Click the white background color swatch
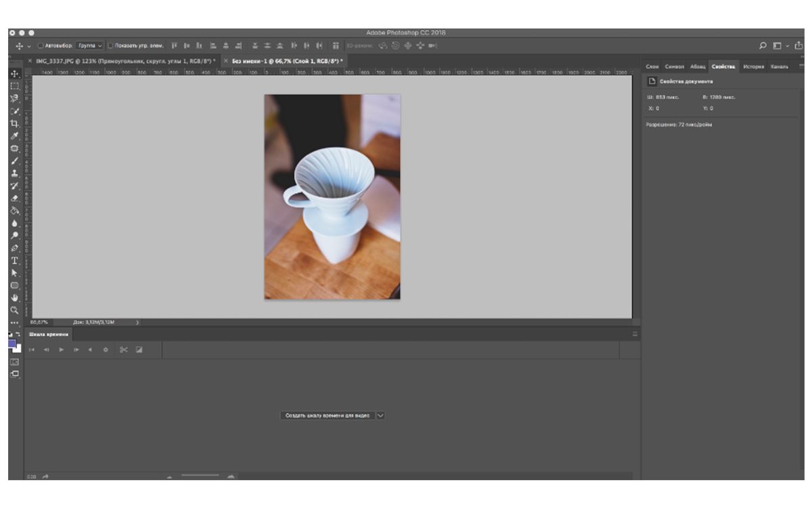 (18, 349)
